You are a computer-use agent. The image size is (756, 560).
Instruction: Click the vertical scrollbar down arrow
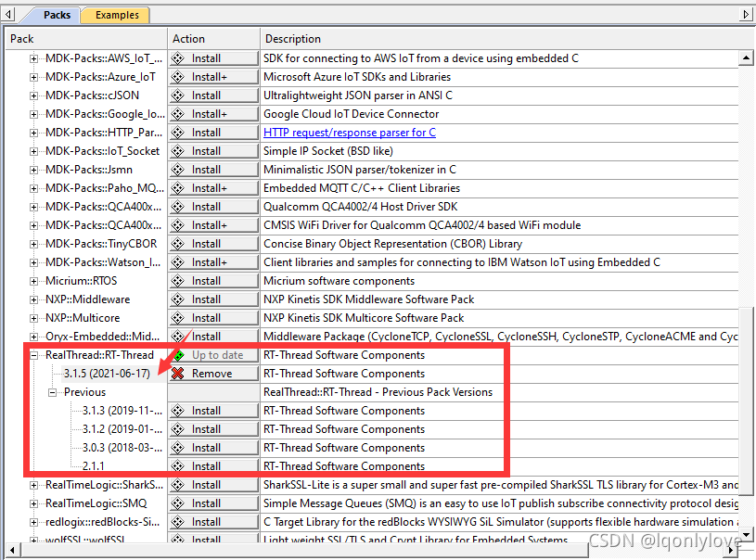746,534
